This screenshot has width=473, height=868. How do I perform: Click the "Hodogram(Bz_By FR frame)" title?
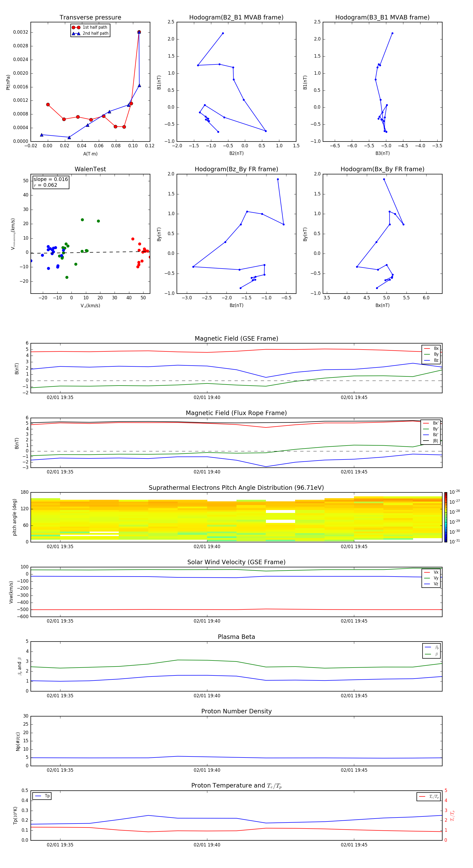click(x=236, y=169)
